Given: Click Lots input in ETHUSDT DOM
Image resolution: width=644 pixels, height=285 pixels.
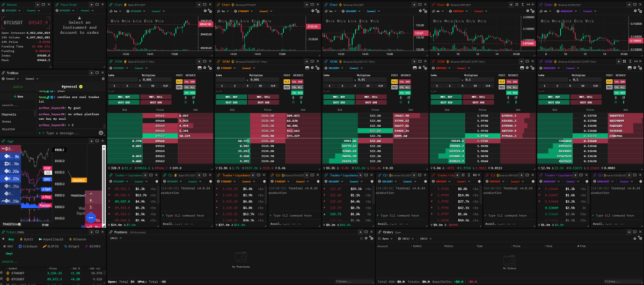Looking at the screenshot, I should [x=231, y=79].
